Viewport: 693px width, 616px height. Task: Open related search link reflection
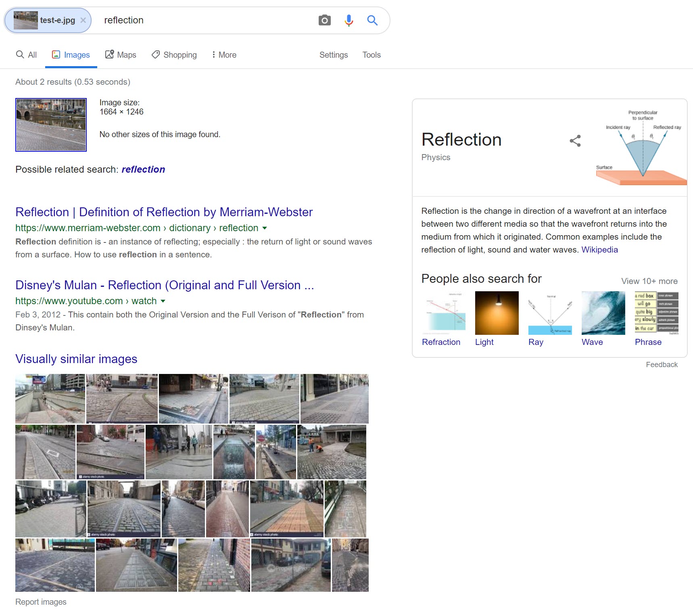pyautogui.click(x=143, y=169)
